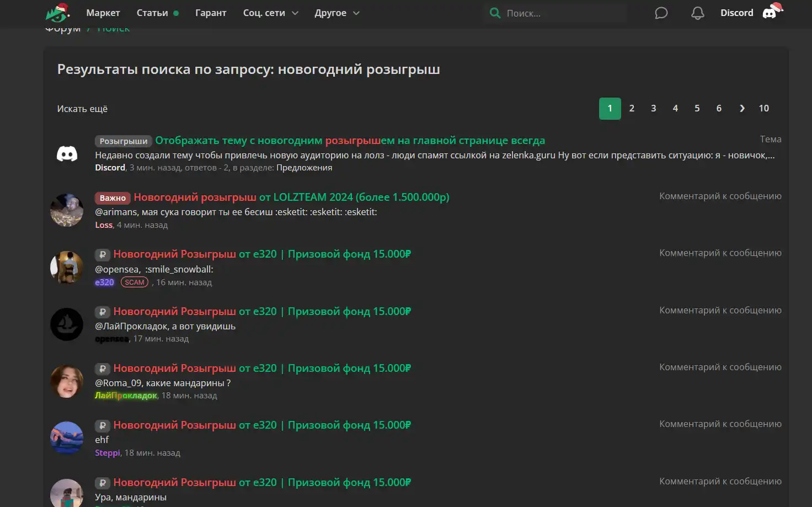Open the messages chat bubble icon
812x507 pixels.
click(x=661, y=13)
